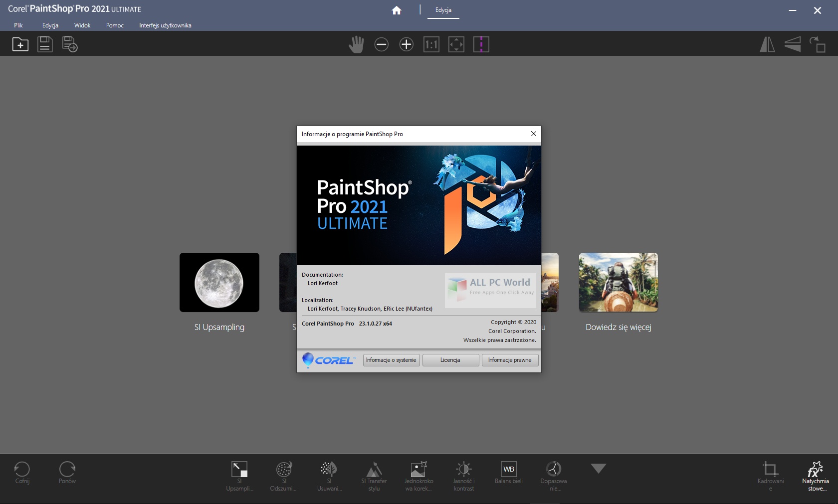Image resolution: width=838 pixels, height=504 pixels.
Task: Close the PaintShop Pro application window
Action: [x=818, y=10]
